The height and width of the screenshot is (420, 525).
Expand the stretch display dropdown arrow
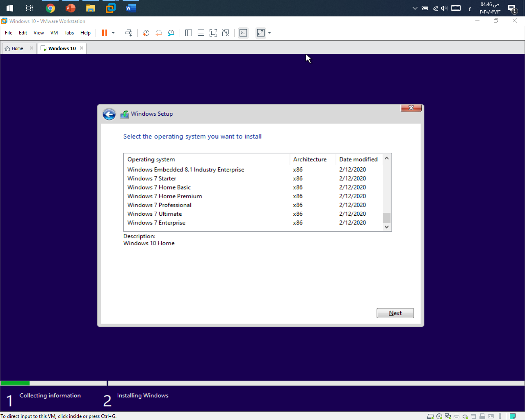click(x=269, y=33)
